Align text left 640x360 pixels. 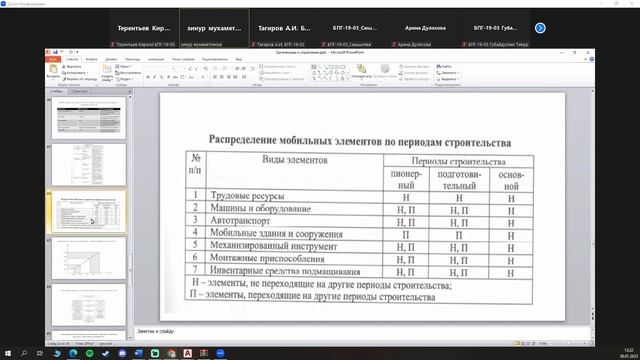tap(215, 77)
